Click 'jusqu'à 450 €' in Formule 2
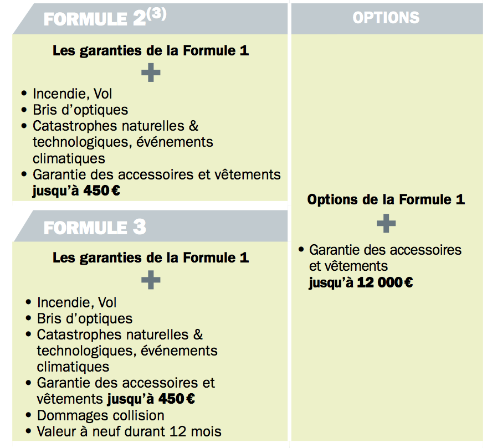 pos(76,190)
